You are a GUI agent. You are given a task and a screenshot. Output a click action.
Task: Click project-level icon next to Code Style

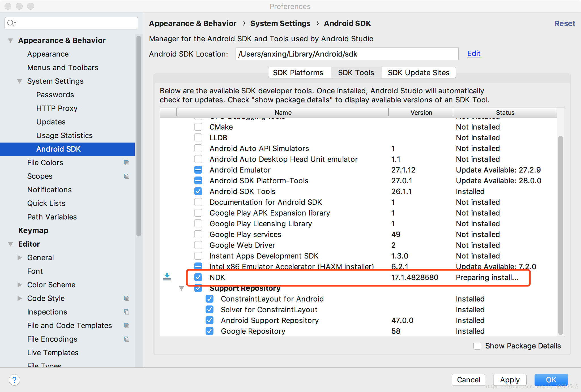tap(127, 298)
